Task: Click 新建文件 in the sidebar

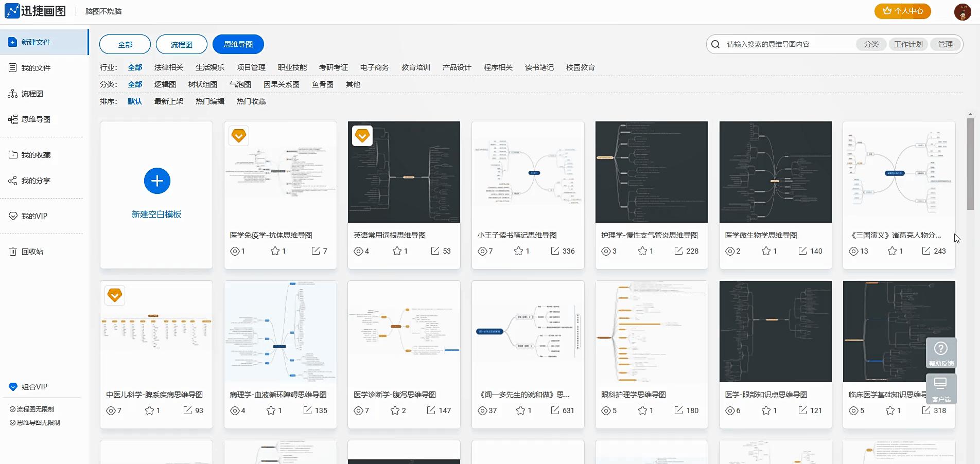Action: coord(44,42)
